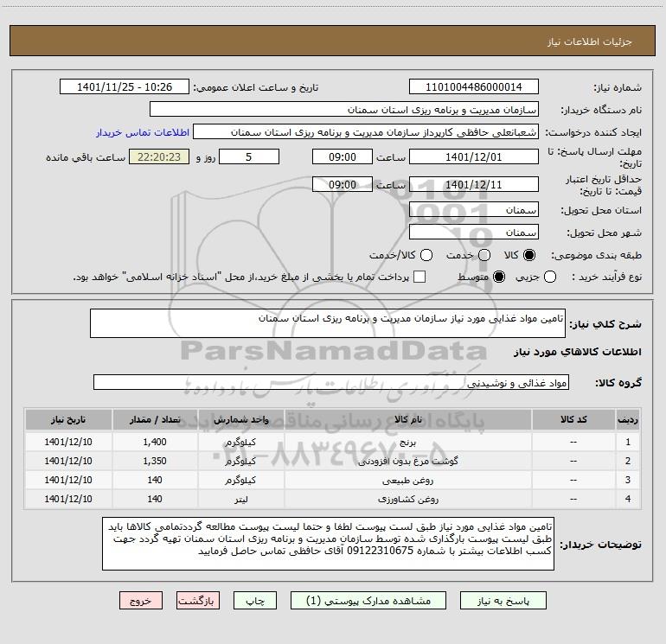Click the لیتر unit cell
Viewport: 666px width, 644px height.
tap(240, 500)
